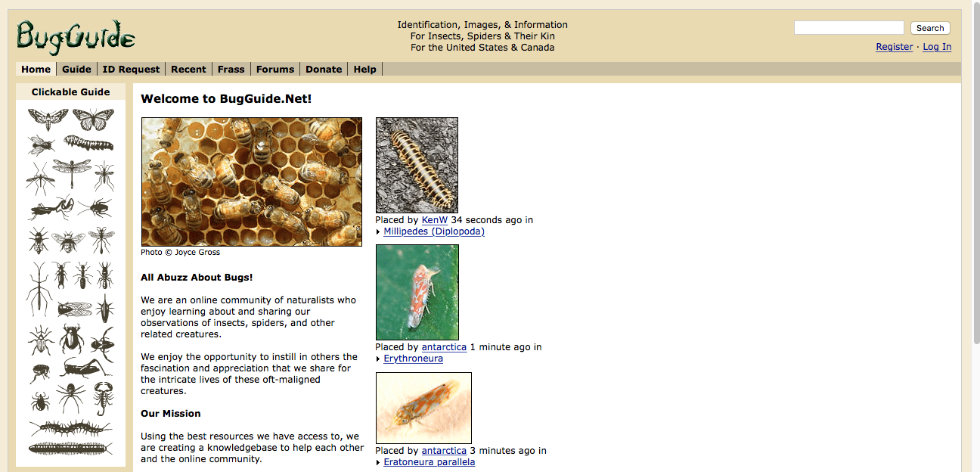
Task: Open the ID Request tab
Action: tap(131, 69)
